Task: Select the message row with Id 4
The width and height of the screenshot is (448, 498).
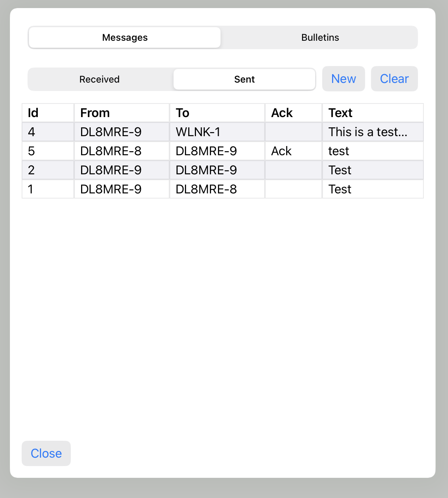Action: [x=32, y=132]
